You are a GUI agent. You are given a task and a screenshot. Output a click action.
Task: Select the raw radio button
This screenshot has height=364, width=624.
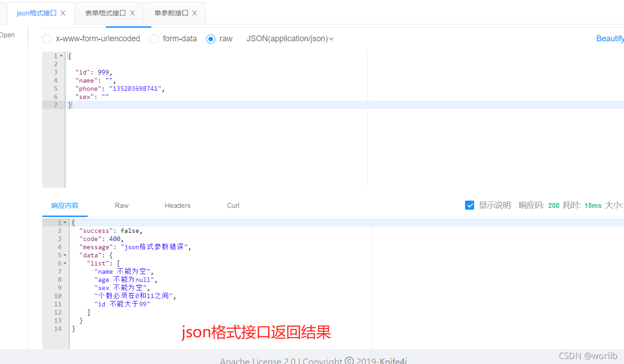[211, 39]
